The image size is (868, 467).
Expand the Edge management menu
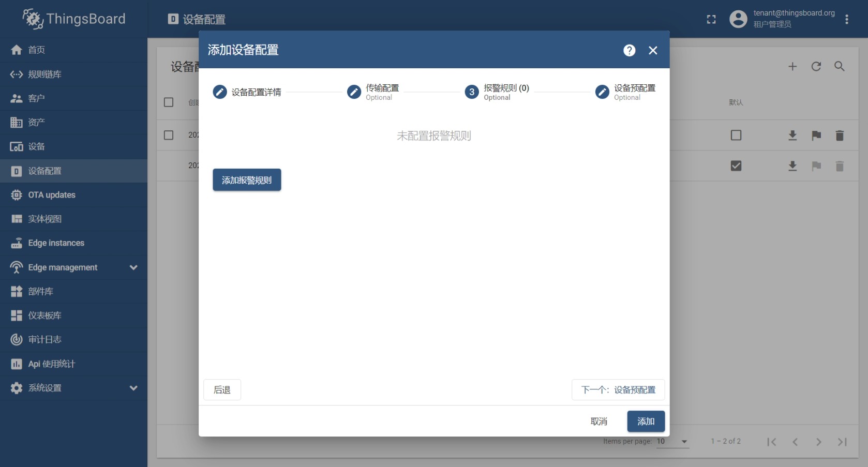pos(63,267)
